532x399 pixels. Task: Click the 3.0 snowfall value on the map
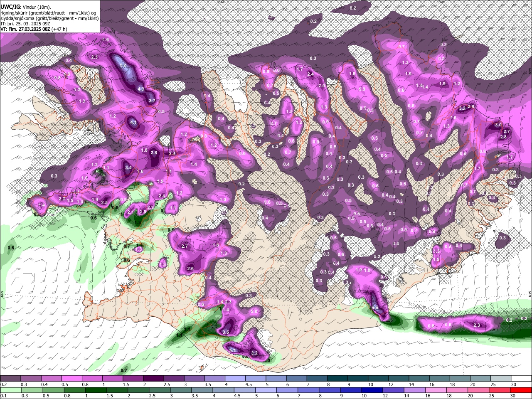click(498, 125)
